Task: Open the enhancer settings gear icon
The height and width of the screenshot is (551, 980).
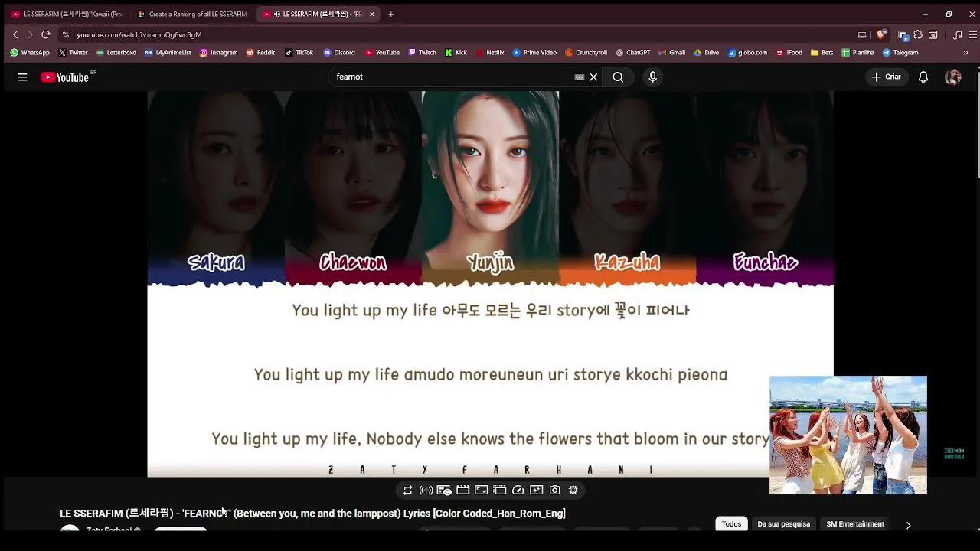Action: [x=573, y=491]
